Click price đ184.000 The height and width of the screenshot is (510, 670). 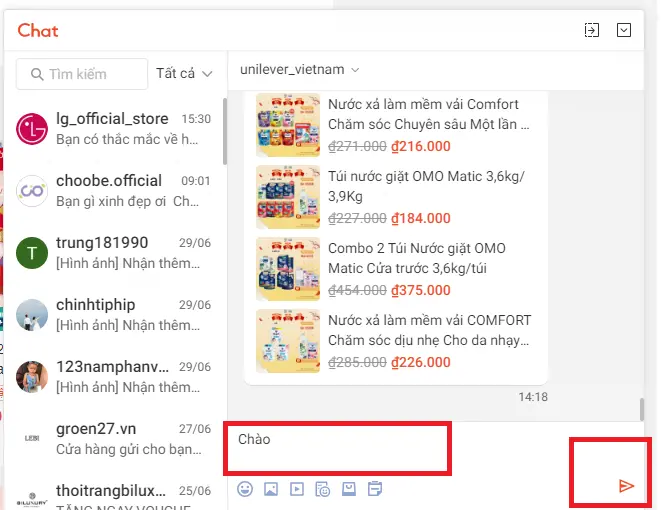click(421, 218)
